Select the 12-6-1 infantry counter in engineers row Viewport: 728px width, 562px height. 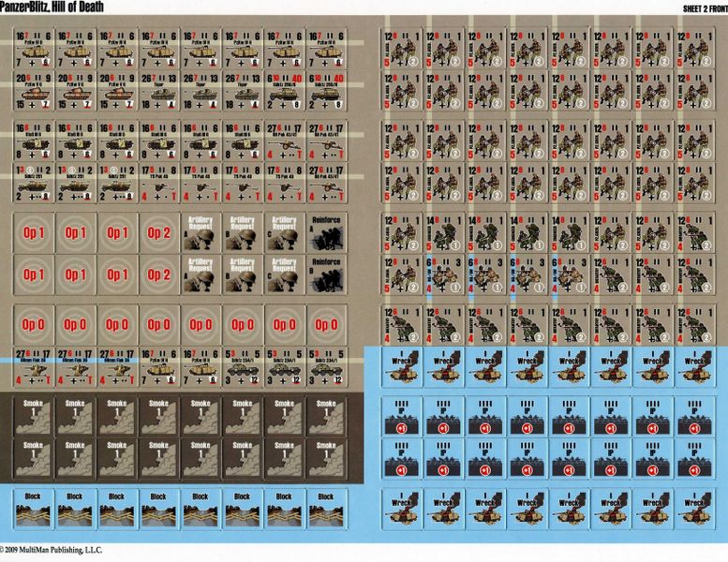694,233
